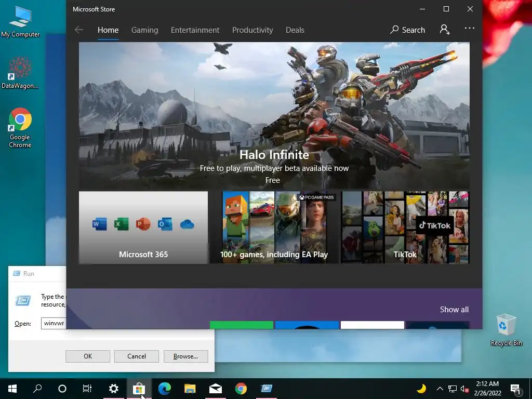Open Mail from the taskbar
The image size is (532, 399).
pos(216,389)
